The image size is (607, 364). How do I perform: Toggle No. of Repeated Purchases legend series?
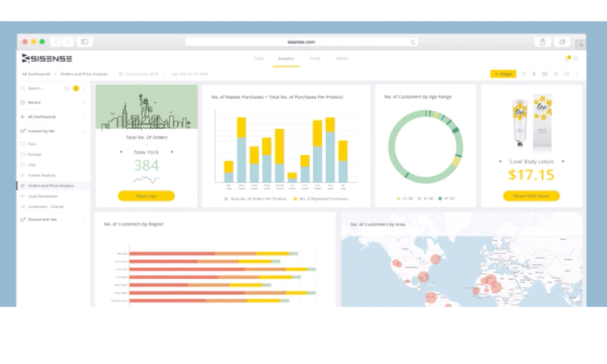tap(321, 198)
